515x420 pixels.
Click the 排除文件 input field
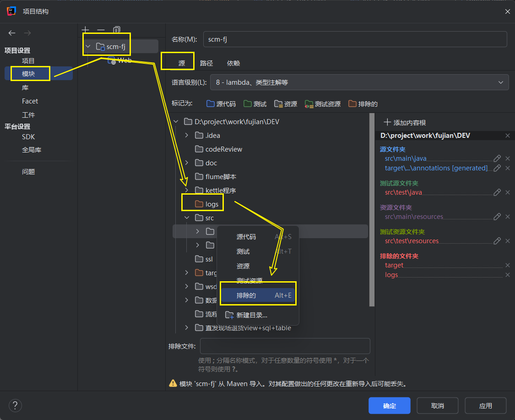(285, 346)
